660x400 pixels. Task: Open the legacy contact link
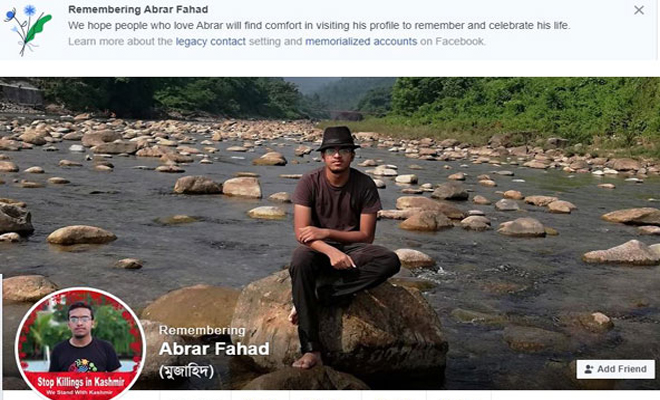pos(210,41)
